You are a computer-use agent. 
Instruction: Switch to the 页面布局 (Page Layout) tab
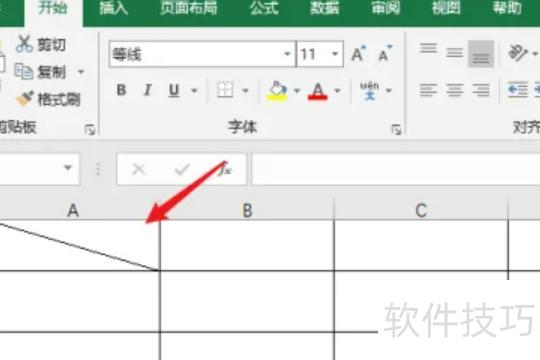[189, 9]
